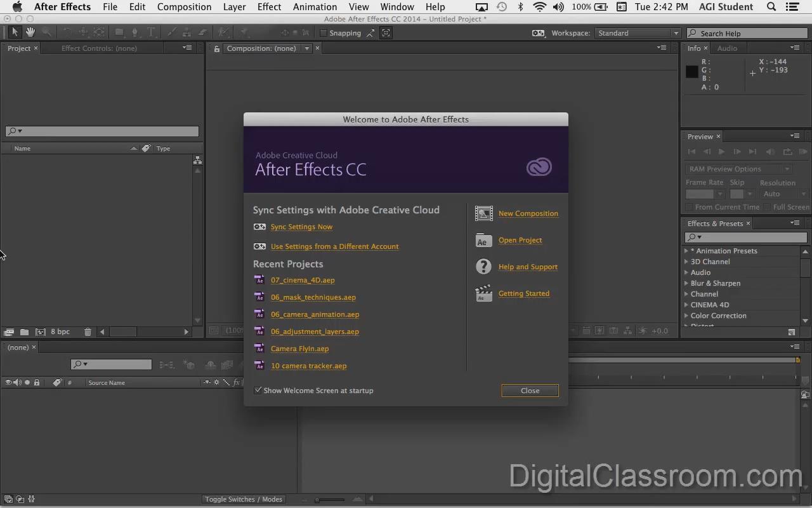
Task: Click the Interpret Footage icon in Project panel
Action: tap(9, 331)
